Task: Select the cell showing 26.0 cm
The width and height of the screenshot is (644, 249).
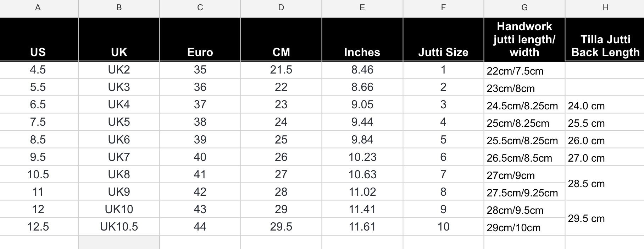Action: pos(605,140)
